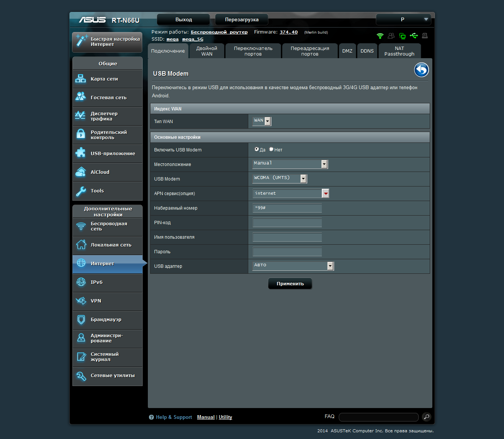504x439 pixels.
Task: Open Parental Control (Родительский контроль) section
Action: pyautogui.click(x=108, y=135)
